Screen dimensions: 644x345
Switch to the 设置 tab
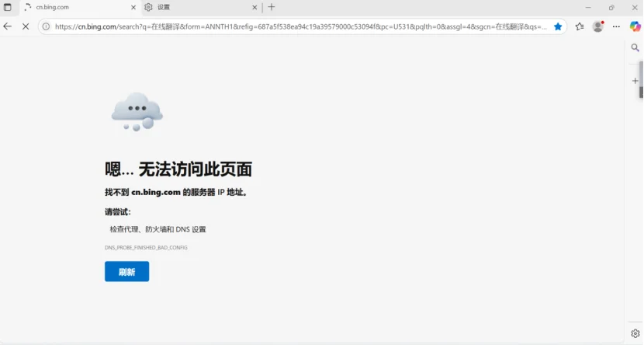(201, 8)
